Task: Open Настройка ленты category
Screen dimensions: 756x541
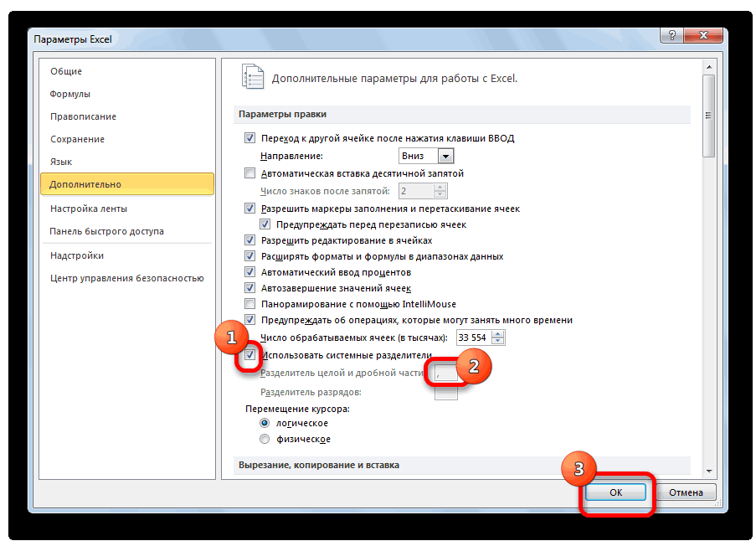Action: tap(89, 209)
